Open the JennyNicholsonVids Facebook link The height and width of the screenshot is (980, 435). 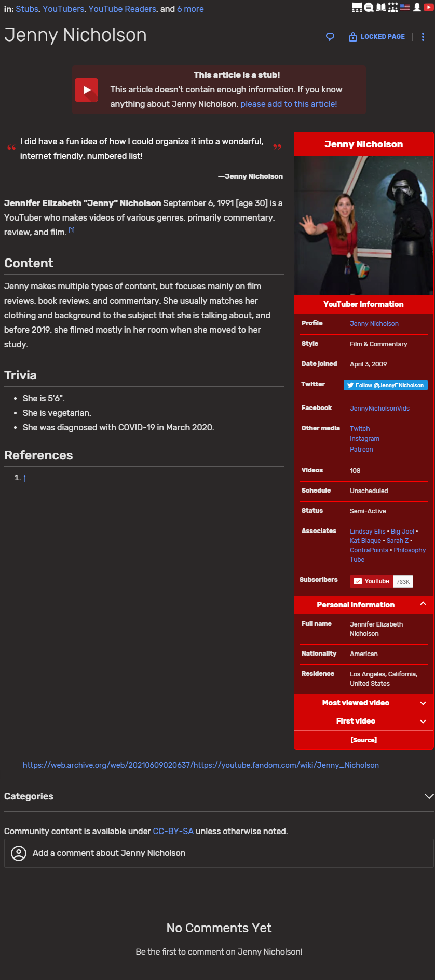(x=379, y=409)
